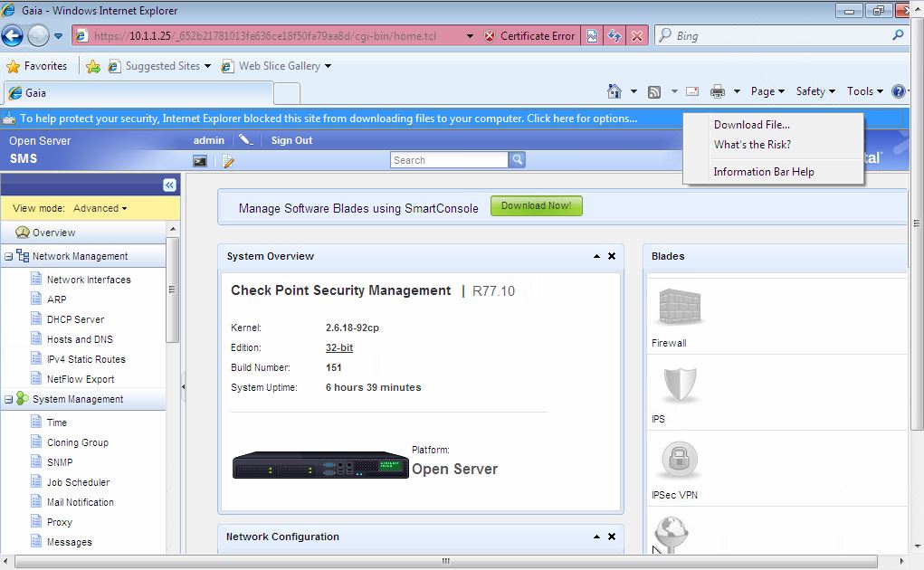Collapse the System Overview panel
The image size is (924, 570).
[x=598, y=256]
